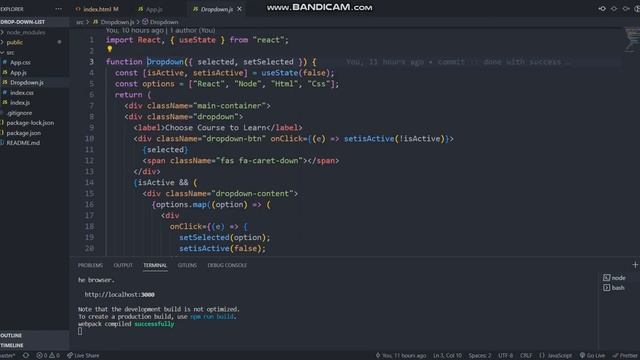Add a new terminal with plus icon
Viewport: 640px width, 360px height.
[x=635, y=265]
